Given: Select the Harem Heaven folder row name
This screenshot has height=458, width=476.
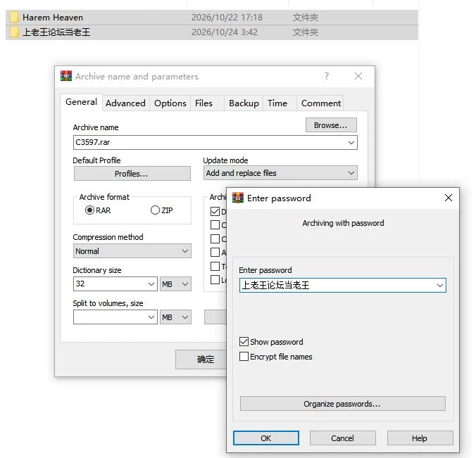Looking at the screenshot, I should click(53, 18).
